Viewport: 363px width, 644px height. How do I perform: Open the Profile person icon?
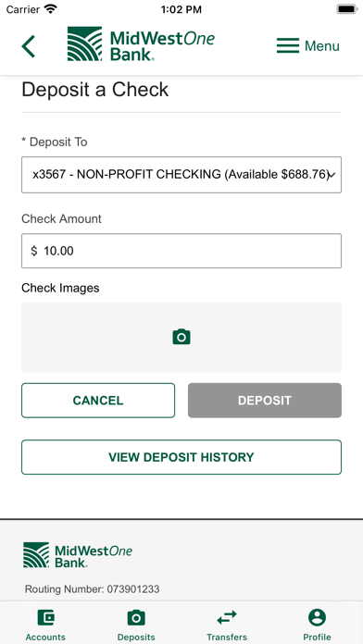click(x=317, y=617)
